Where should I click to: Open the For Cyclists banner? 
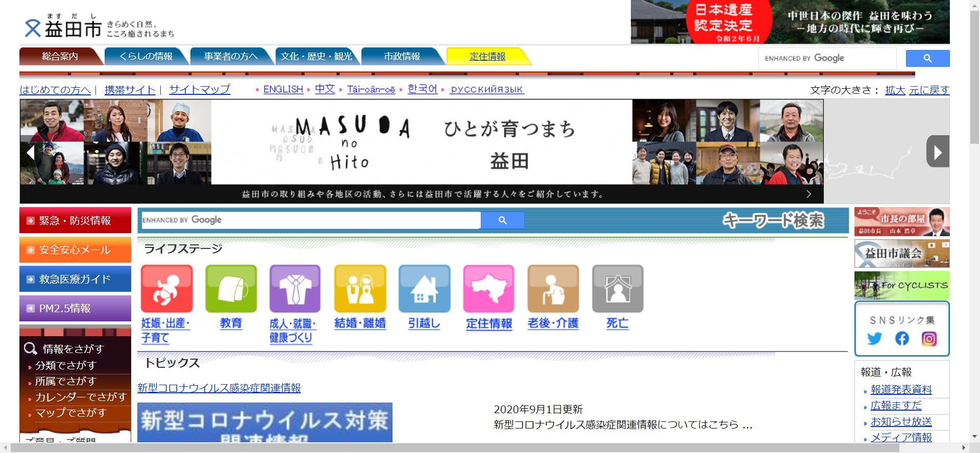click(x=902, y=285)
